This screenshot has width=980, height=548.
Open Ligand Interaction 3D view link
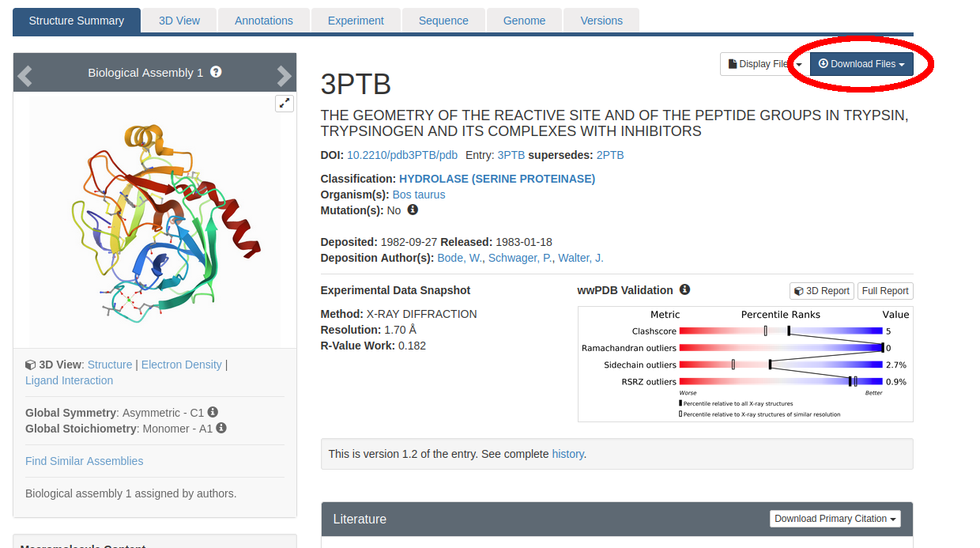point(69,380)
